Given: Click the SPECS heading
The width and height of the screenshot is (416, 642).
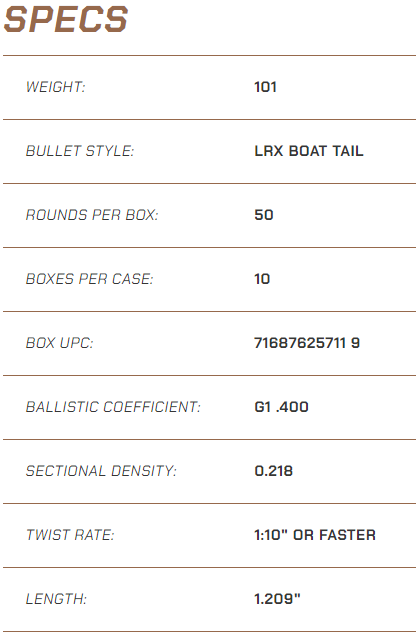Looking at the screenshot, I should pyautogui.click(x=66, y=19).
